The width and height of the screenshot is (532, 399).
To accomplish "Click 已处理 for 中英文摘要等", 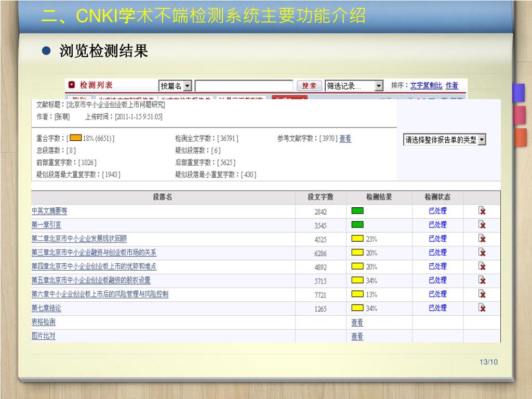I will pos(437,211).
